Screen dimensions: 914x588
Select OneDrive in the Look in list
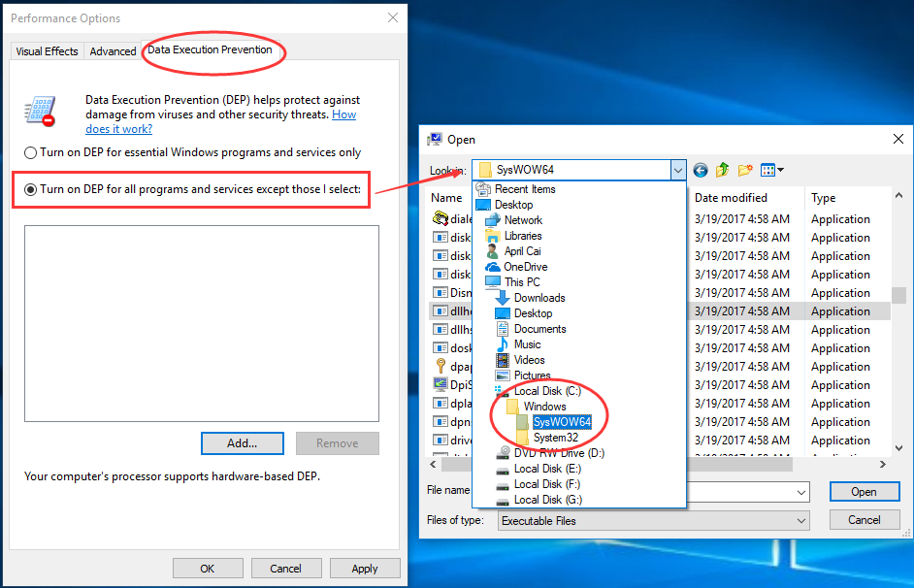coord(525,267)
